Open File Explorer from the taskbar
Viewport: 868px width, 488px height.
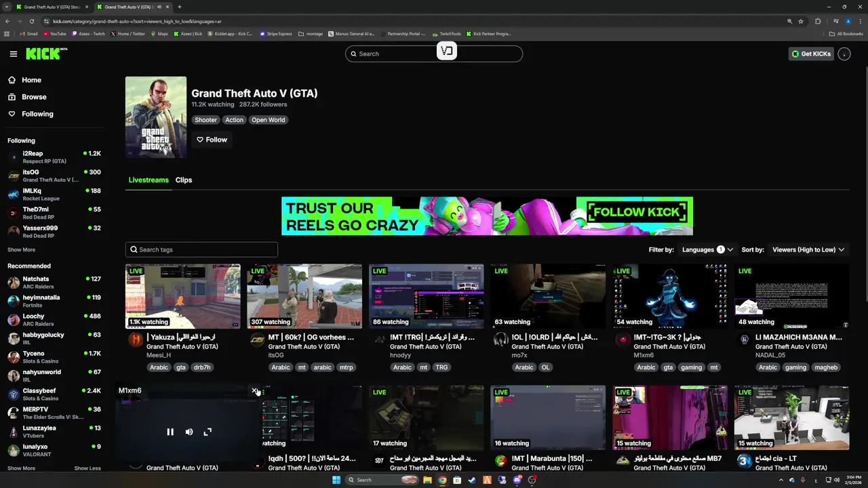pyautogui.click(x=427, y=480)
